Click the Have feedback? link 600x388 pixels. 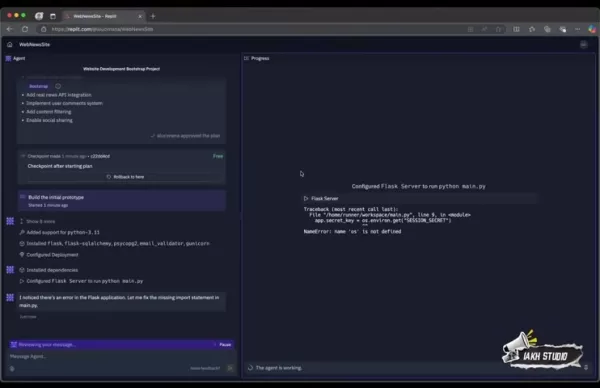click(x=205, y=368)
